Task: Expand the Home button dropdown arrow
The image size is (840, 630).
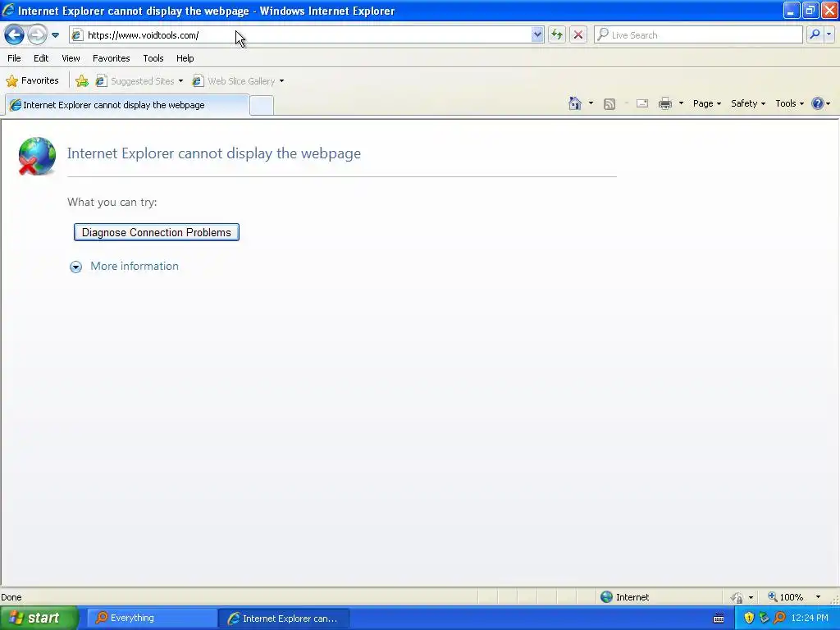Action: 591,103
